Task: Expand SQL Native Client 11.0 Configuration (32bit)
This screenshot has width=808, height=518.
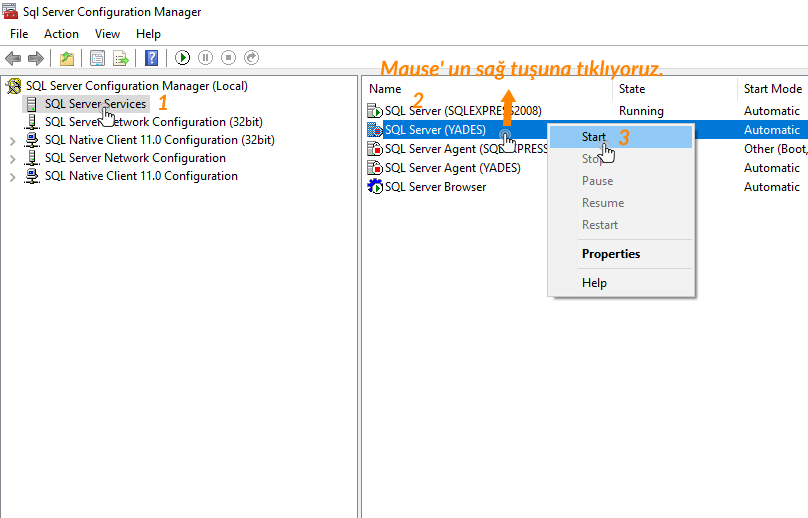Action: pyautogui.click(x=12, y=140)
